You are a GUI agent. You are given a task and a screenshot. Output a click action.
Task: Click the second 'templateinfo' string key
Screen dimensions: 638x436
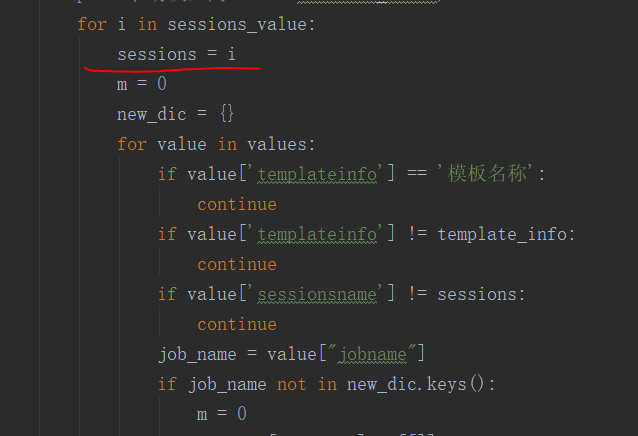(x=317, y=235)
